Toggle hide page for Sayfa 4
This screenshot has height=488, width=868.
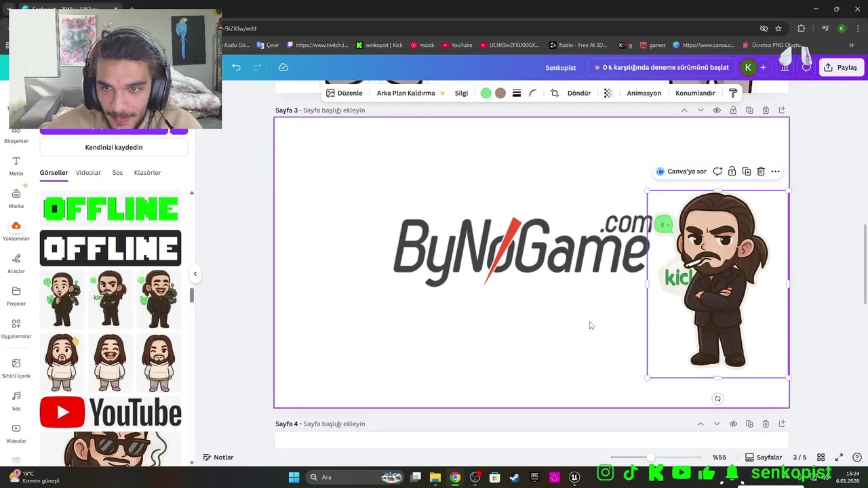tap(733, 424)
